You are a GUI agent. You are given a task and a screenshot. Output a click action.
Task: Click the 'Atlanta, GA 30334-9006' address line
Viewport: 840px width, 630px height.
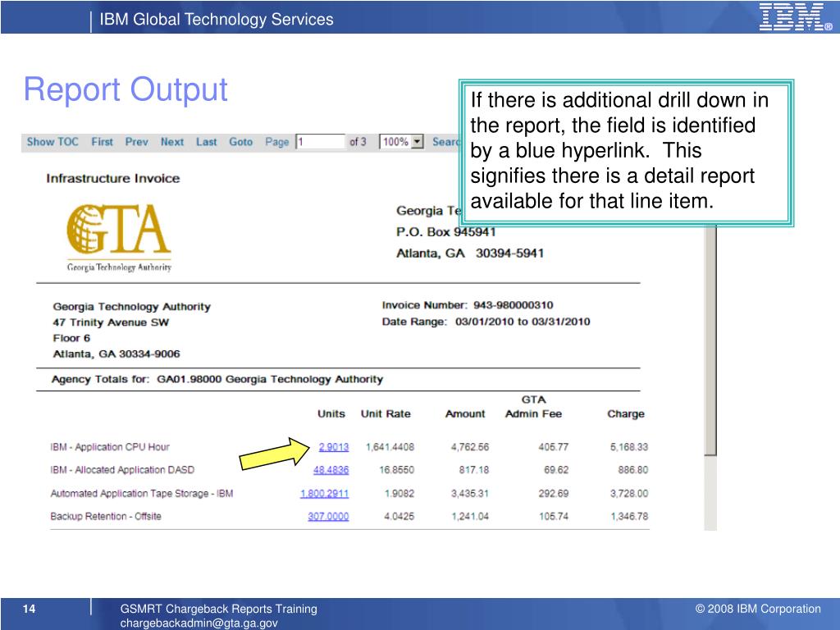(x=116, y=354)
